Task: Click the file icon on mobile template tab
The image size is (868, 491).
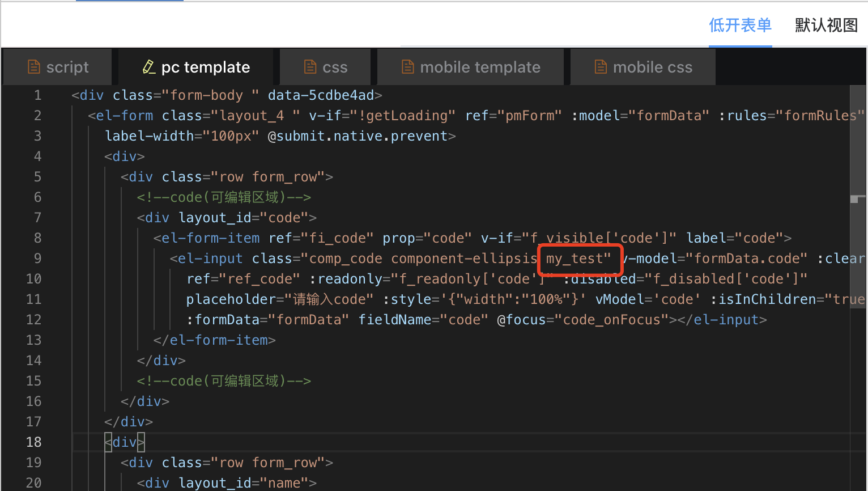Action: (x=407, y=67)
